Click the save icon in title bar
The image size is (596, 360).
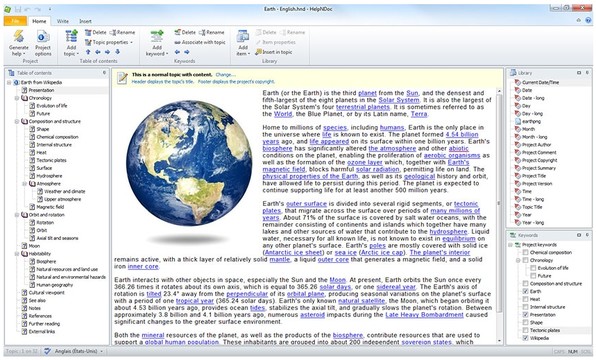[x=18, y=9]
